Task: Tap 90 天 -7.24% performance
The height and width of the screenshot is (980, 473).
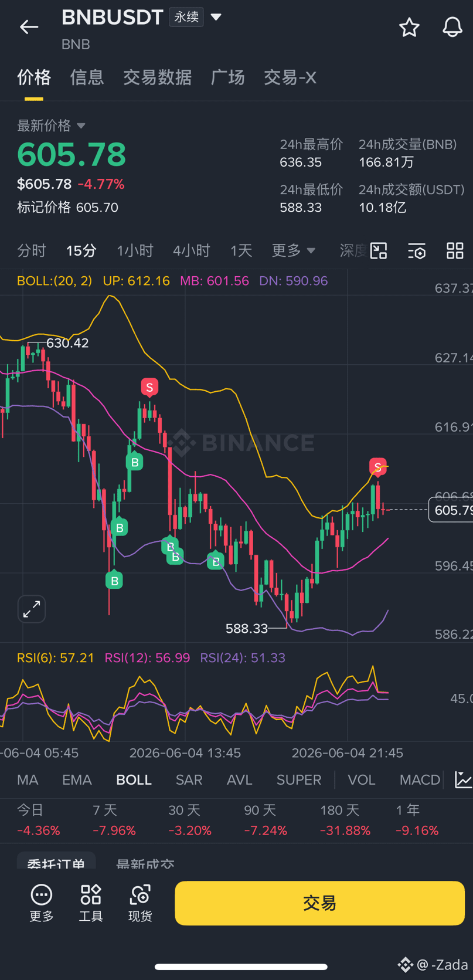Action: [266, 820]
